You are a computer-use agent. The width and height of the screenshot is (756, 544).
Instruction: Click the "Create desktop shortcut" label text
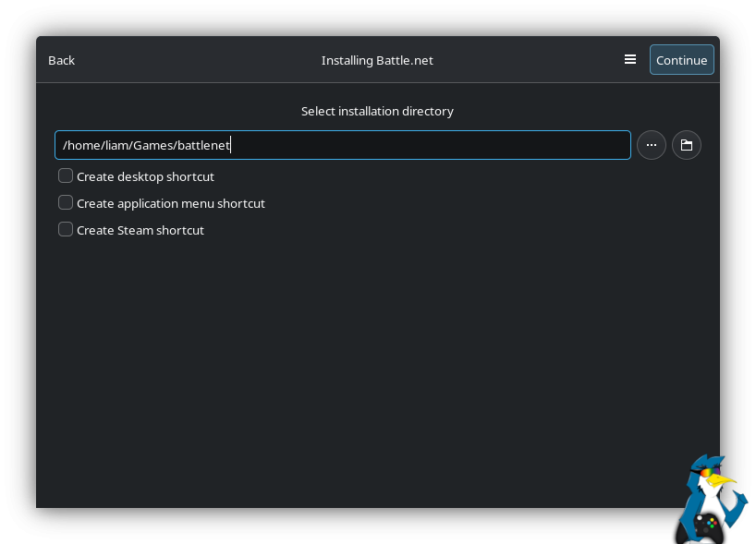[x=145, y=176]
